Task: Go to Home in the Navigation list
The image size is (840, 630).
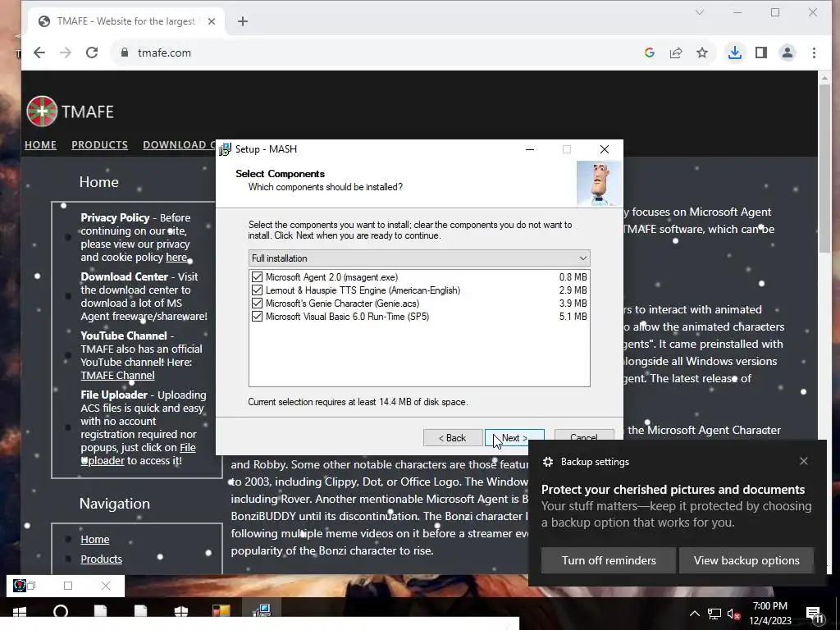Action: 95,540
